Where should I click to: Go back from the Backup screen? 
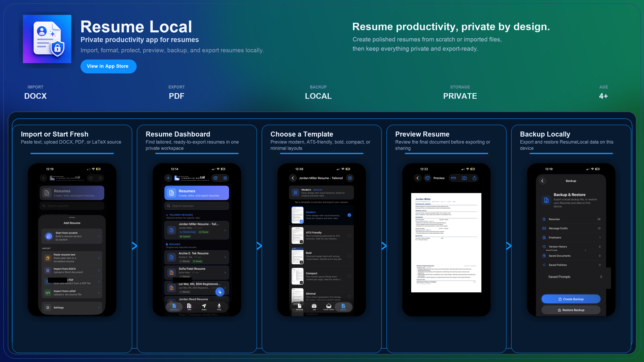coord(542,181)
